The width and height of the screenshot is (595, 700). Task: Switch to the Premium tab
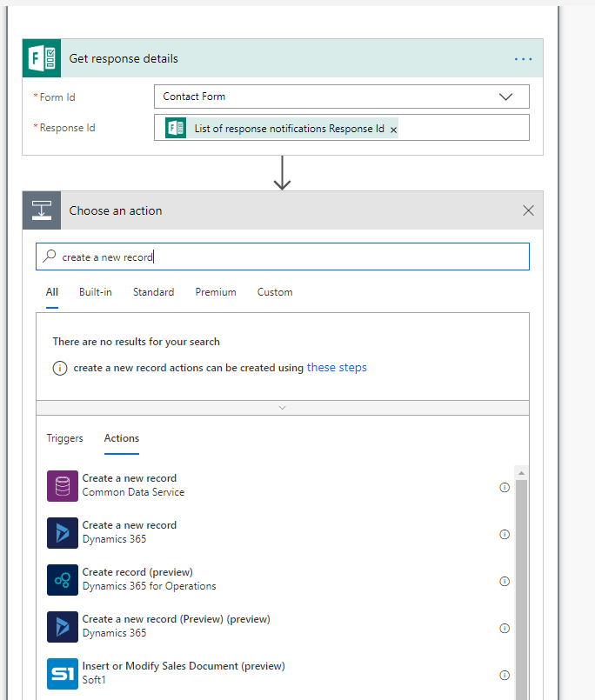[216, 292]
